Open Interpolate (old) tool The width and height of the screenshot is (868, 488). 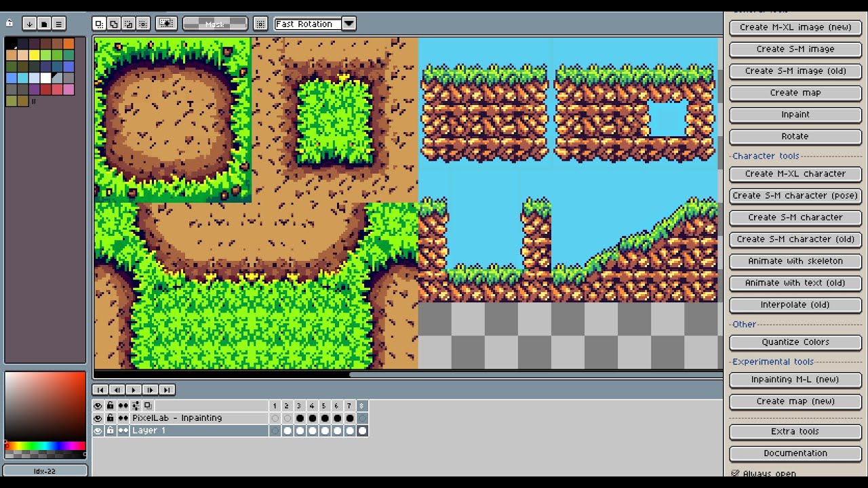795,304
